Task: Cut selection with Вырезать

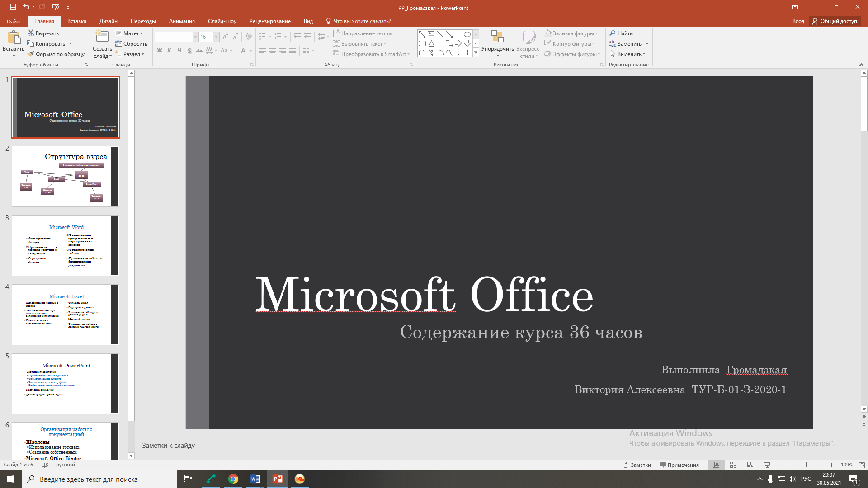Action: [43, 33]
